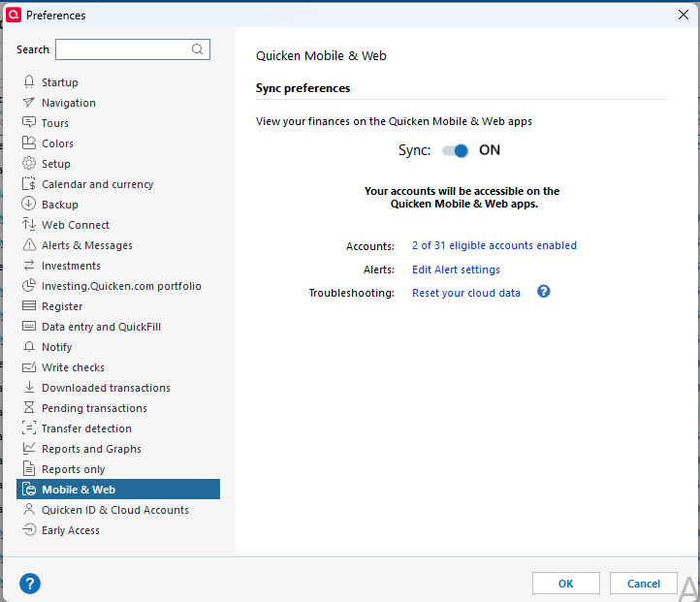
Task: Click the Early Access icon
Action: (29, 529)
